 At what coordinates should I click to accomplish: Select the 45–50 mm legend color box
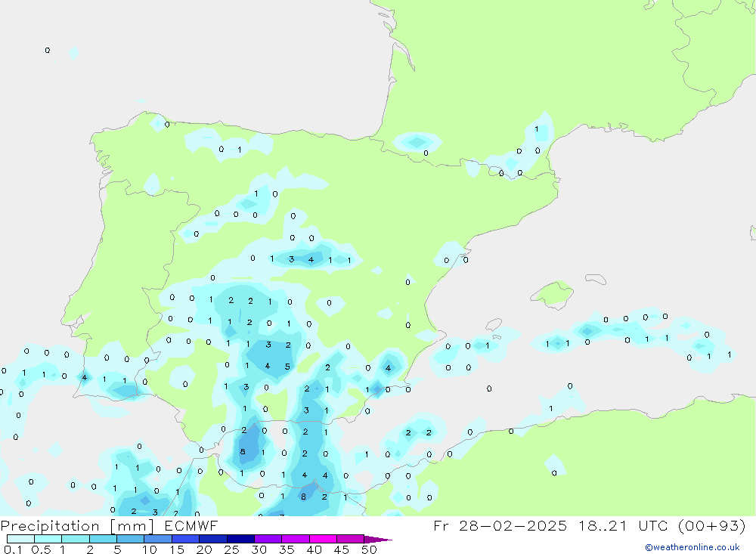coord(351,539)
